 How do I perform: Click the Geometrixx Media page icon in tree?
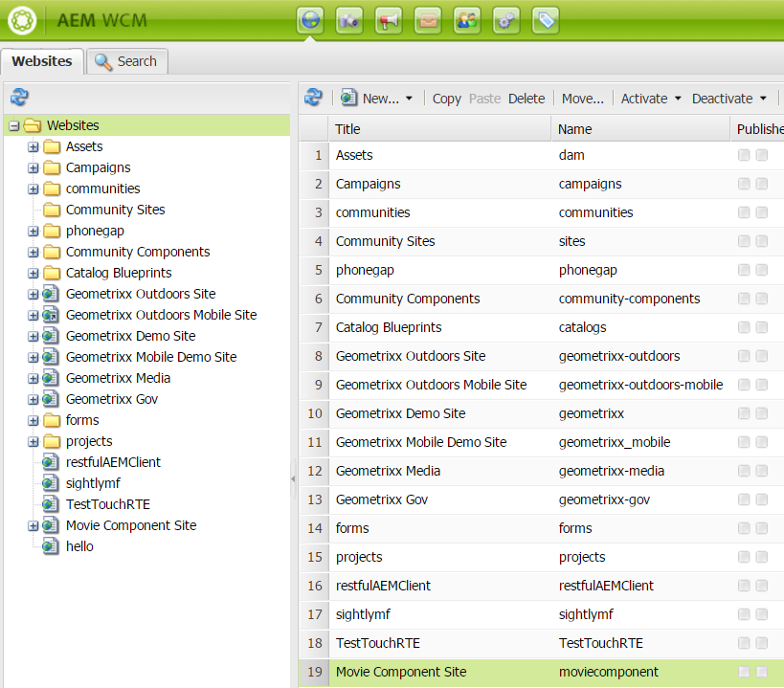(50, 378)
